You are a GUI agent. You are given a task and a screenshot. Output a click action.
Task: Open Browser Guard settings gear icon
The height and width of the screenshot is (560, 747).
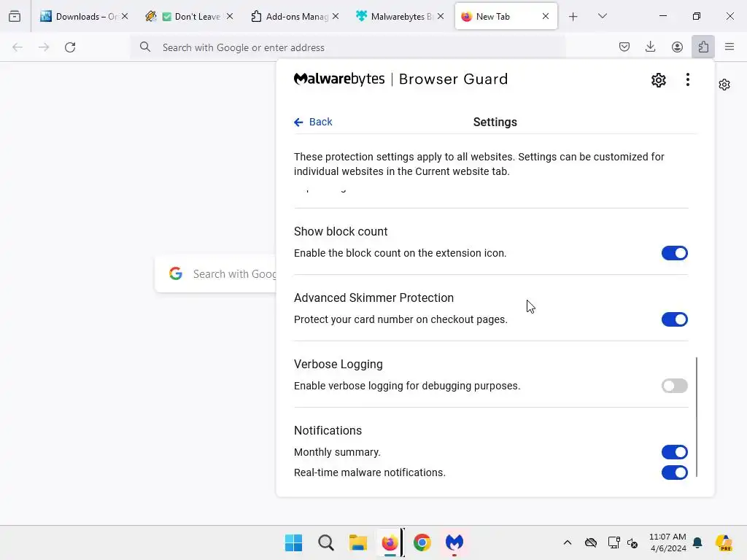[x=659, y=80]
